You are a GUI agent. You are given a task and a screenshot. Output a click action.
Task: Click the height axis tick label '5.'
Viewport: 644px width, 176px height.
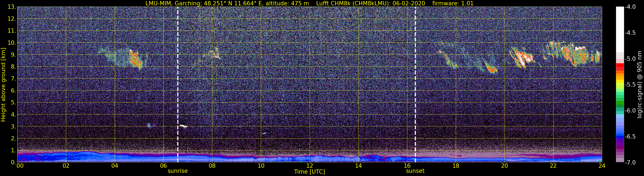click(13, 102)
